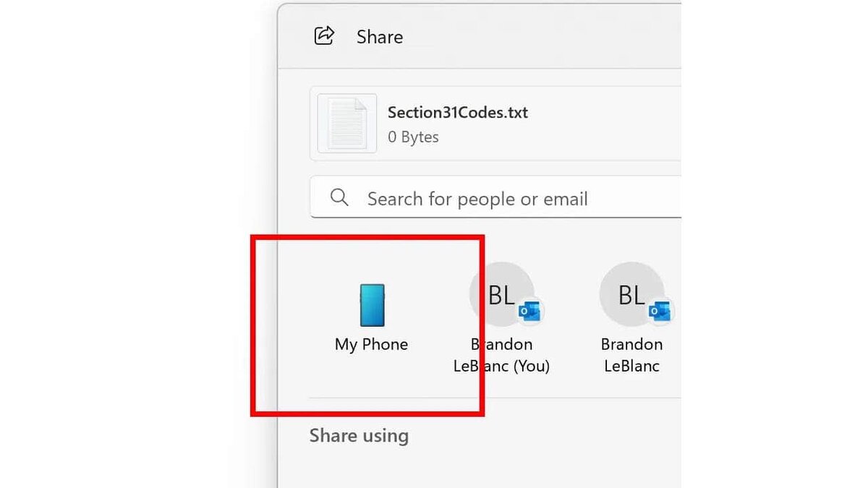Click the "My Phone" text label

pos(371,344)
